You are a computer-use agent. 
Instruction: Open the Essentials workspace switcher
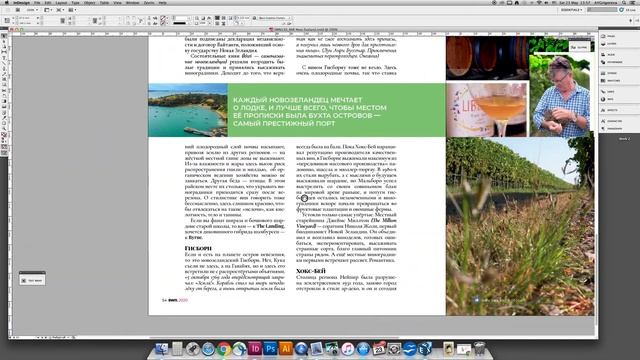click(x=571, y=9)
